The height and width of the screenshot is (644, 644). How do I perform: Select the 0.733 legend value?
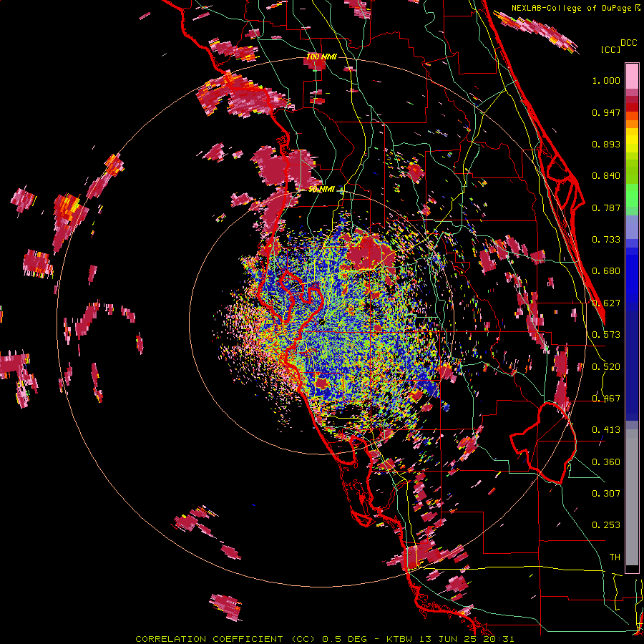tap(606, 240)
